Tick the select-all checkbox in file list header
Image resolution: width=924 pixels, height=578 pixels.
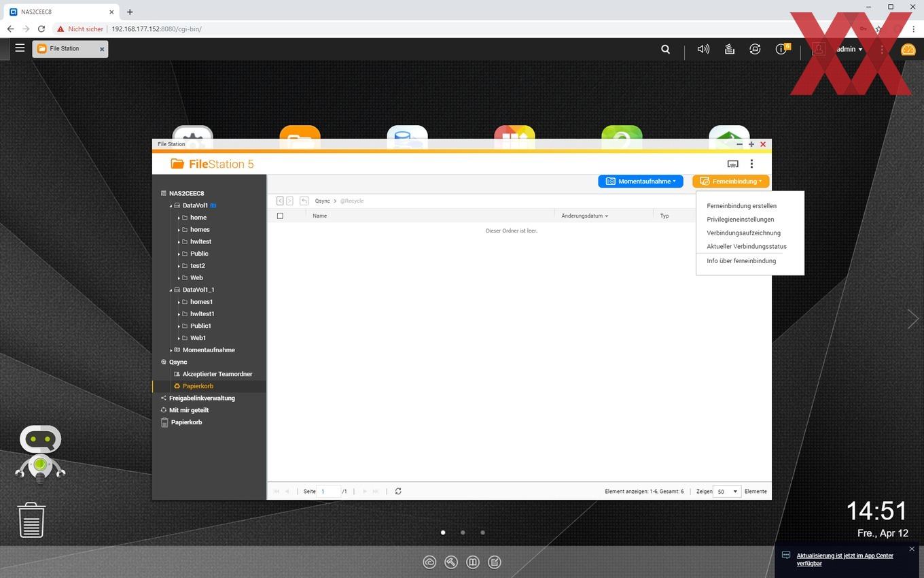point(280,216)
